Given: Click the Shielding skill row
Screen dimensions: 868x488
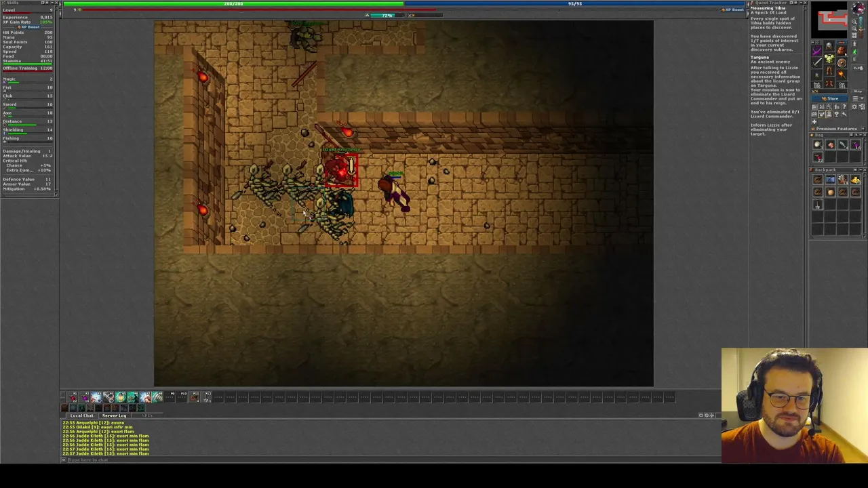Looking at the screenshot, I should (x=28, y=129).
